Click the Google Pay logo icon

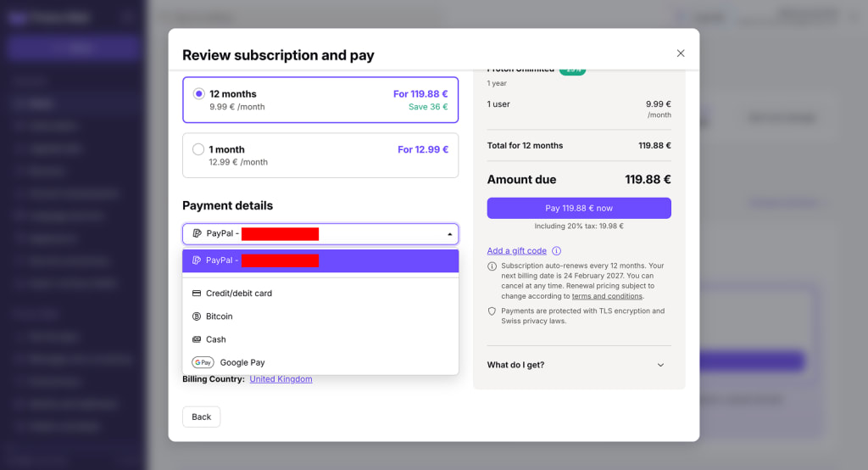tap(203, 362)
